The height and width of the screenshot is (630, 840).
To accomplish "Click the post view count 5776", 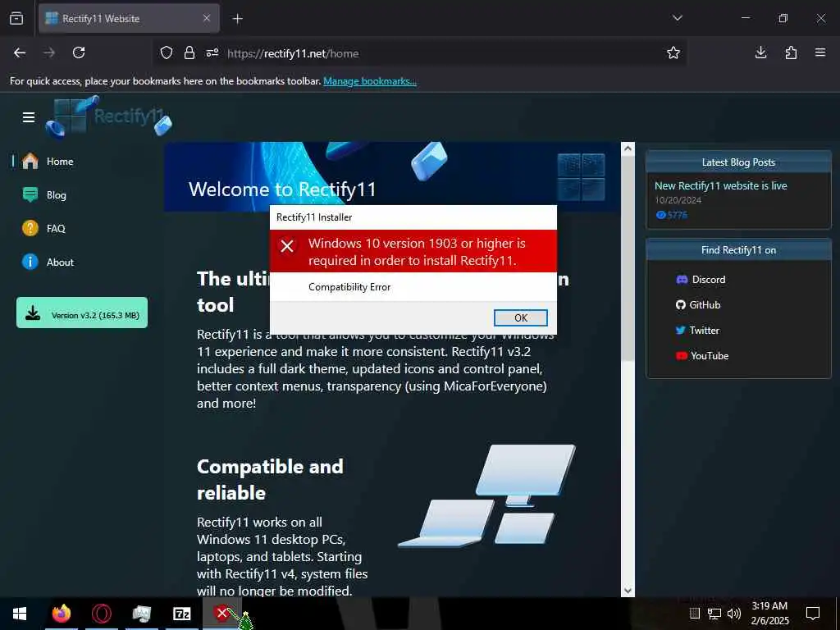I will tap(672, 215).
